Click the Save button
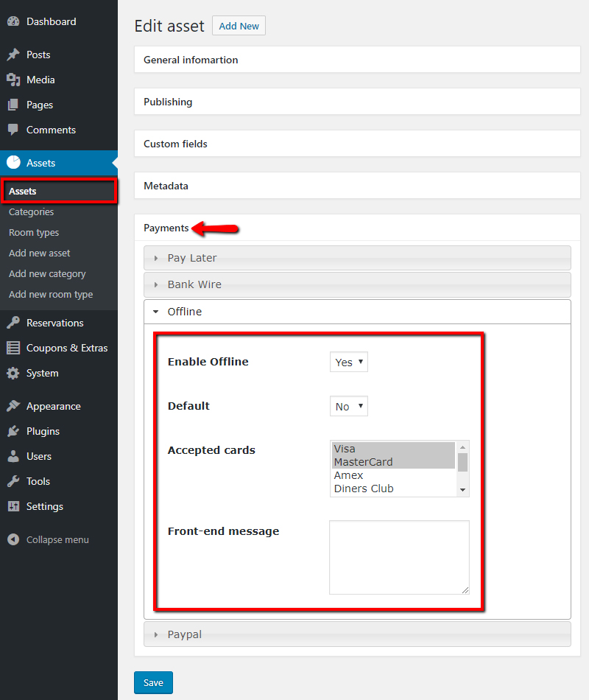Viewport: 589px width, 700px height. tap(153, 682)
